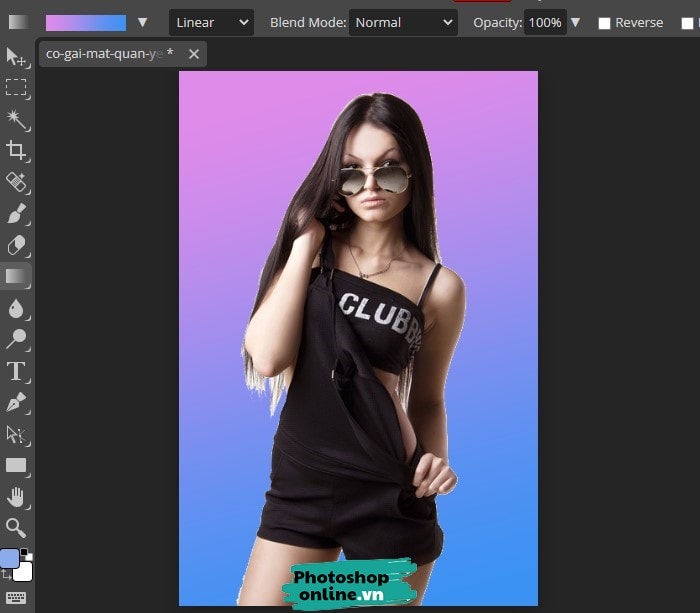Image resolution: width=700 pixels, height=613 pixels.
Task: Choose the Spot Healing Brush tool
Action: pyautogui.click(x=16, y=182)
